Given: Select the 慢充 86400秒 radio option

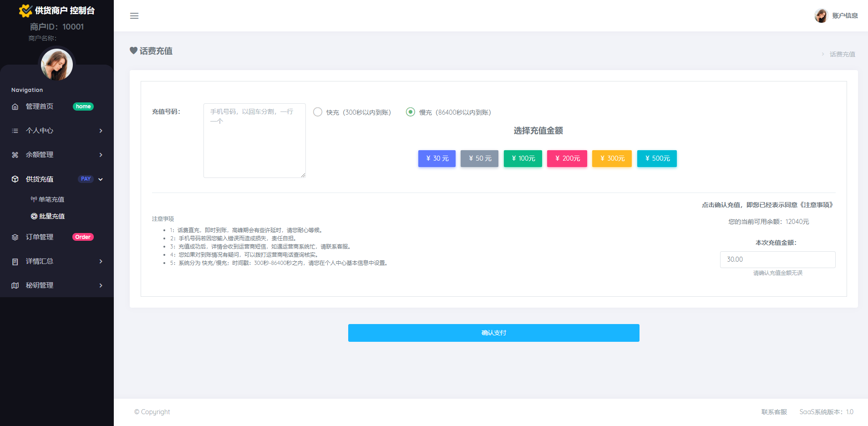Looking at the screenshot, I should click(x=411, y=112).
